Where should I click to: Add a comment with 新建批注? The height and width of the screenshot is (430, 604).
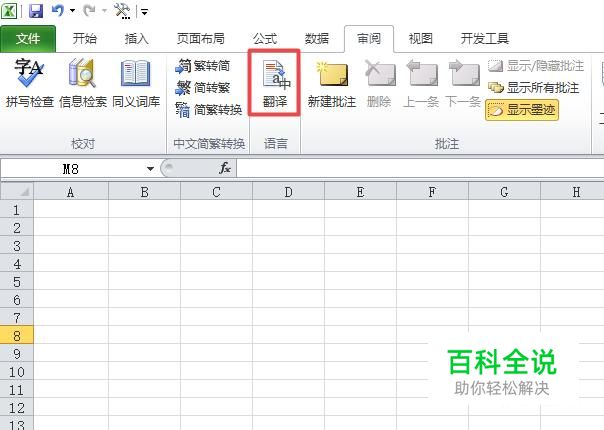[x=332, y=83]
